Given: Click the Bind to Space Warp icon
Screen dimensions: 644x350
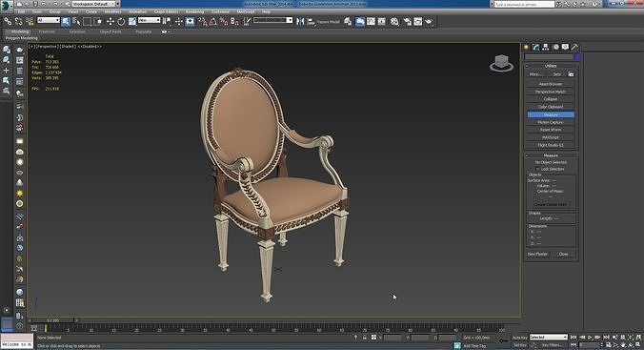Looking at the screenshot, I should 30,21.
